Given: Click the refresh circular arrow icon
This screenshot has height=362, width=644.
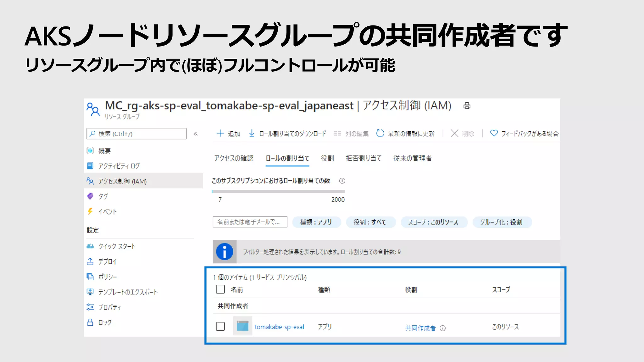Looking at the screenshot, I should [380, 133].
